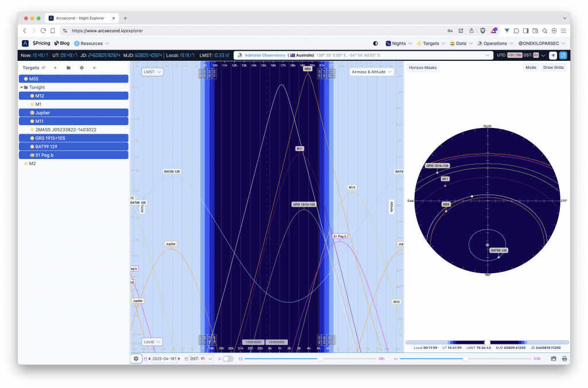Open Targets panel settings gear
Screen dimensions: 588x388
pyautogui.click(x=82, y=68)
